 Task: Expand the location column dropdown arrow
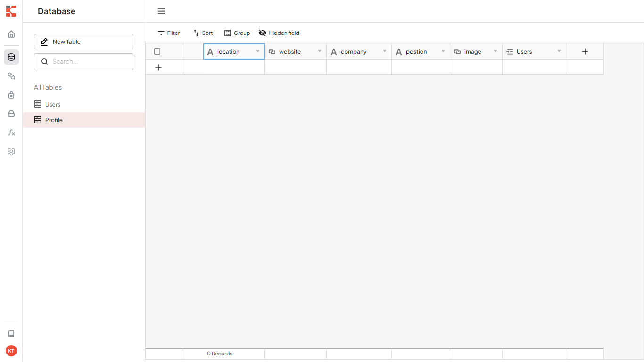coord(258,51)
